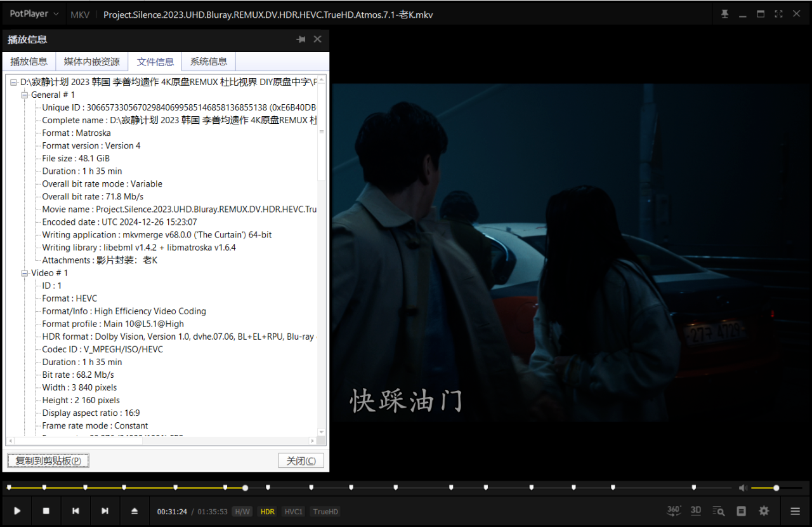This screenshot has width=812, height=527.
Task: Click the eject/open file icon
Action: click(134, 511)
